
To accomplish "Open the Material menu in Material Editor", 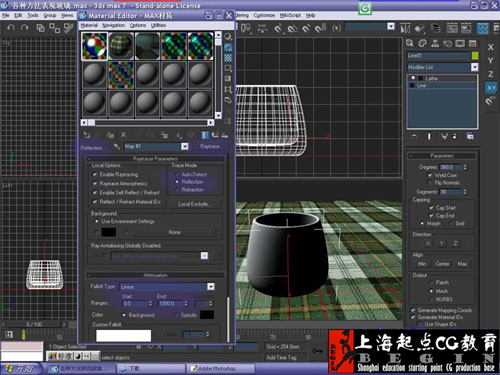I will [x=89, y=25].
